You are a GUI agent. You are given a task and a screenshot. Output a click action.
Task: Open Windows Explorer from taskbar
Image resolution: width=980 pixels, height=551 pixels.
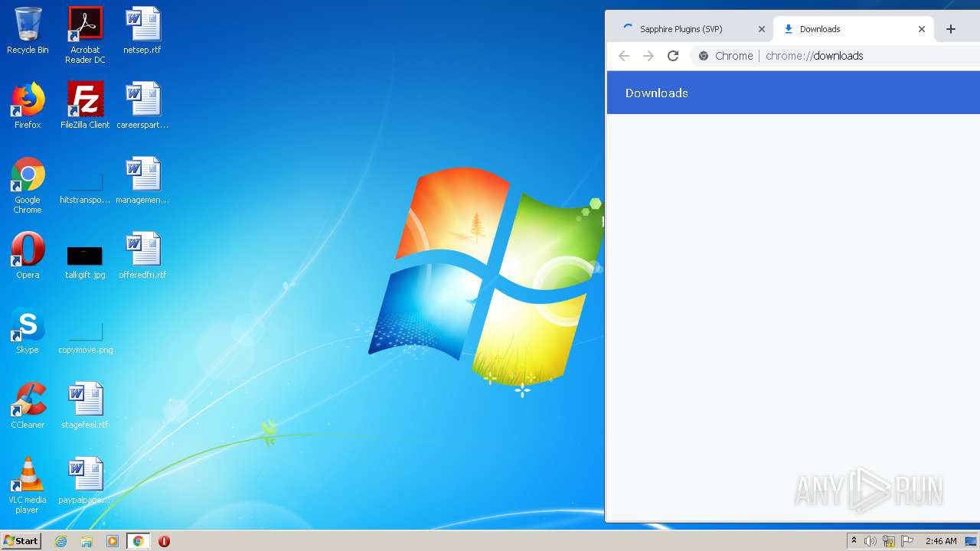click(x=87, y=541)
